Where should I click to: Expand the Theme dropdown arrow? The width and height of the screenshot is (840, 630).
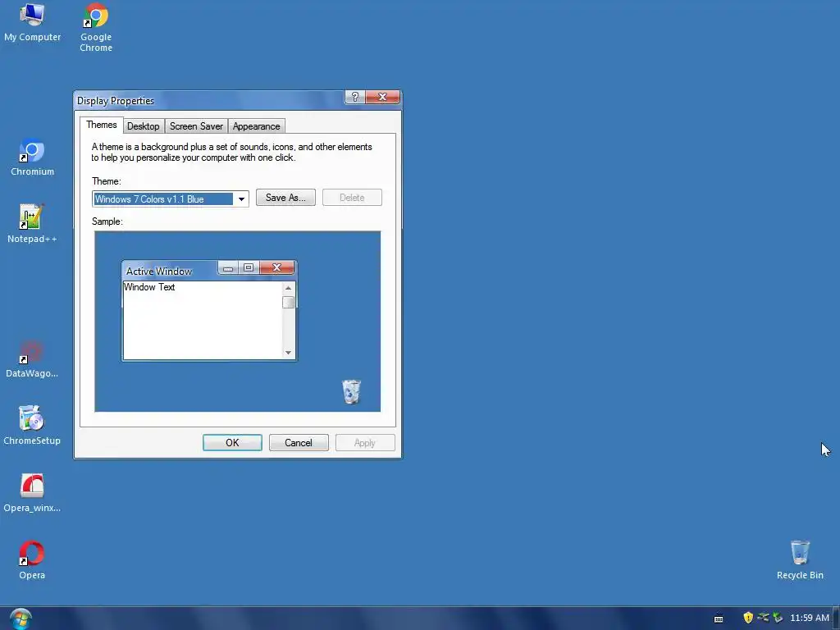[x=241, y=199]
